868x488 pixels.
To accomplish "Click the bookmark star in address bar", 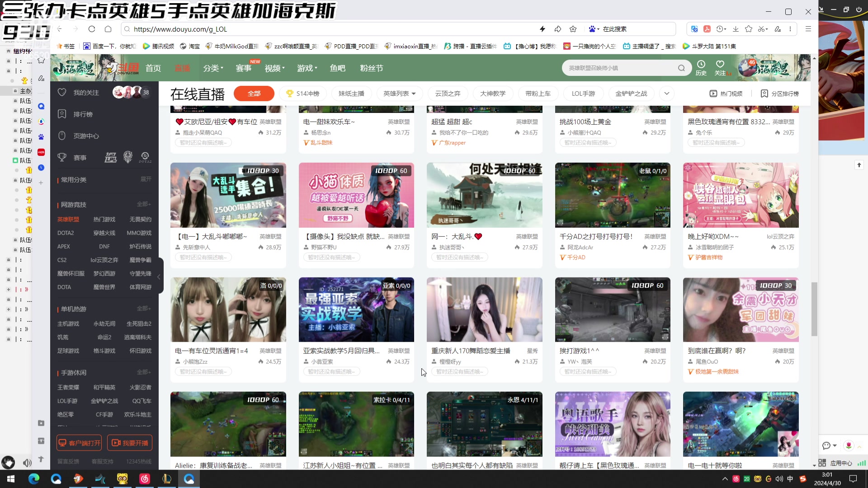I will (x=573, y=29).
